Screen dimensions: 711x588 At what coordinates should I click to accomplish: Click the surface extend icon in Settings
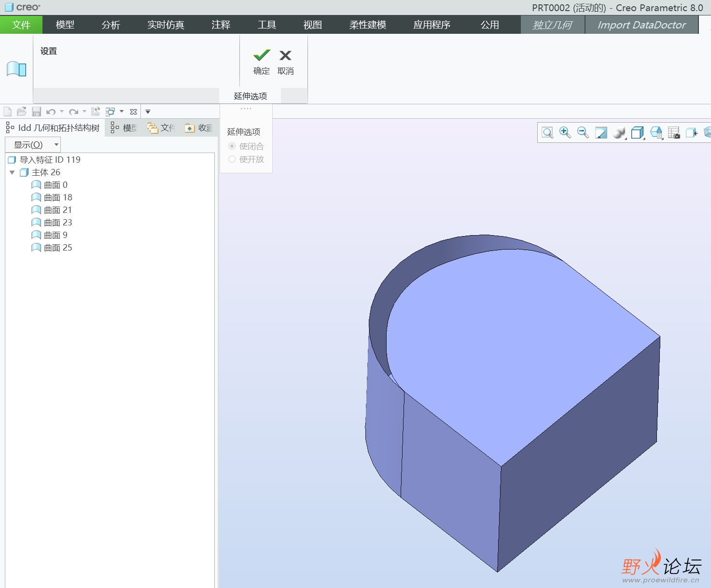tap(16, 69)
